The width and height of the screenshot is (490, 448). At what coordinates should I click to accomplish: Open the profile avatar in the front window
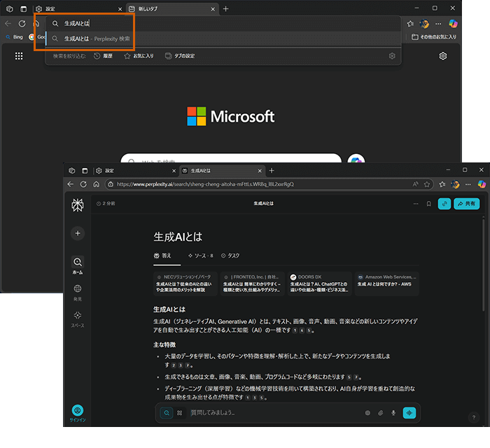coord(455,184)
